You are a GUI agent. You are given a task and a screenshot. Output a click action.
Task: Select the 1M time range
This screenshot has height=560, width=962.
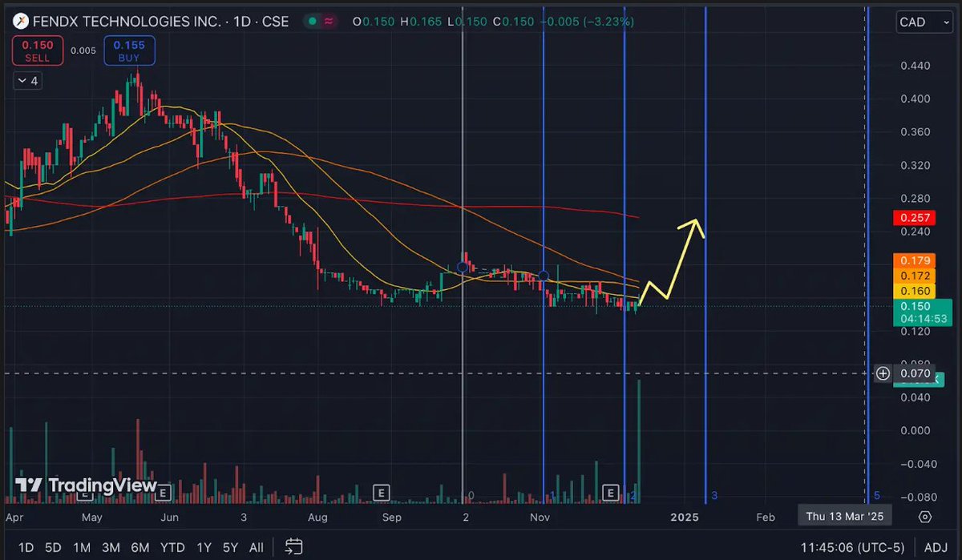pyautogui.click(x=81, y=548)
